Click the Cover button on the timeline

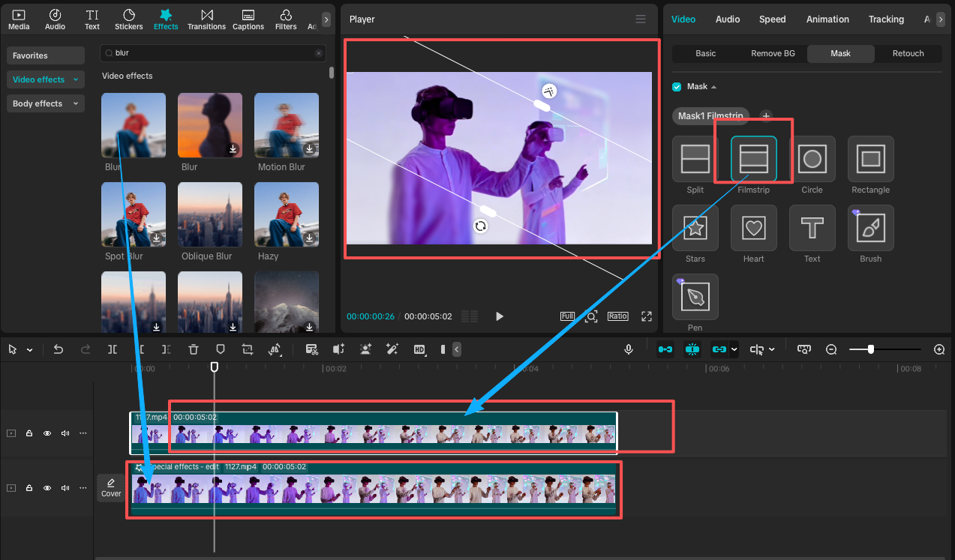(x=111, y=487)
